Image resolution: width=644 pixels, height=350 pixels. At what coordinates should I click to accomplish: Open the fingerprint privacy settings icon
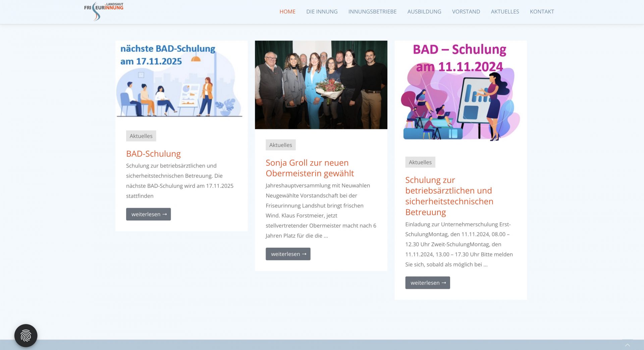click(26, 335)
